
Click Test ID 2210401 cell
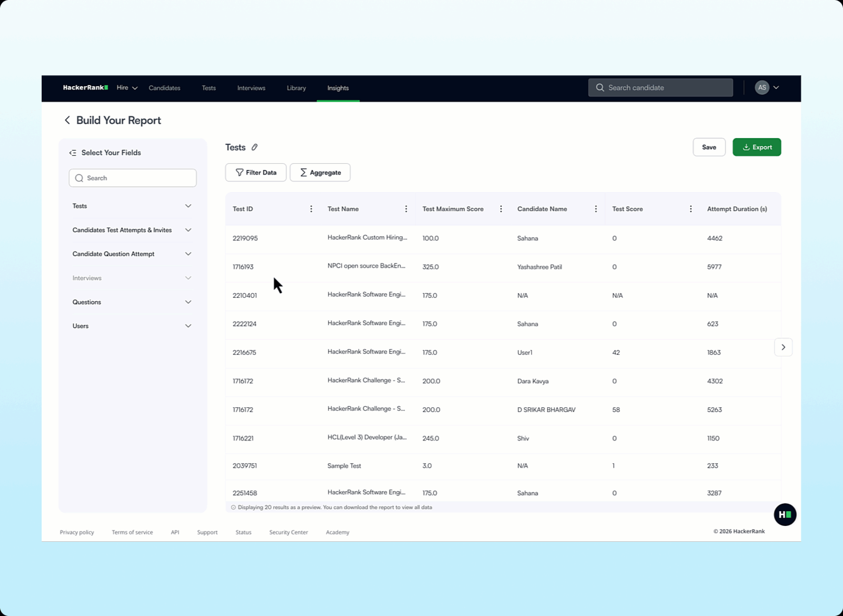click(245, 295)
